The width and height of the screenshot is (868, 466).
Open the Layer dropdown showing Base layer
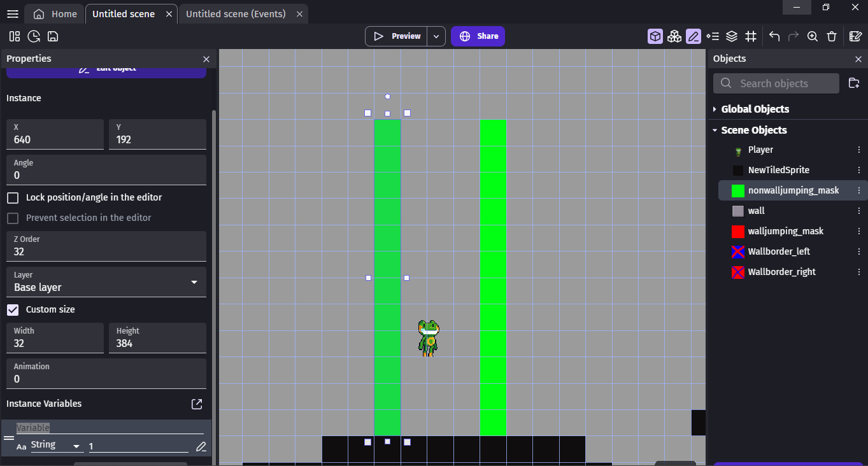pyautogui.click(x=106, y=282)
